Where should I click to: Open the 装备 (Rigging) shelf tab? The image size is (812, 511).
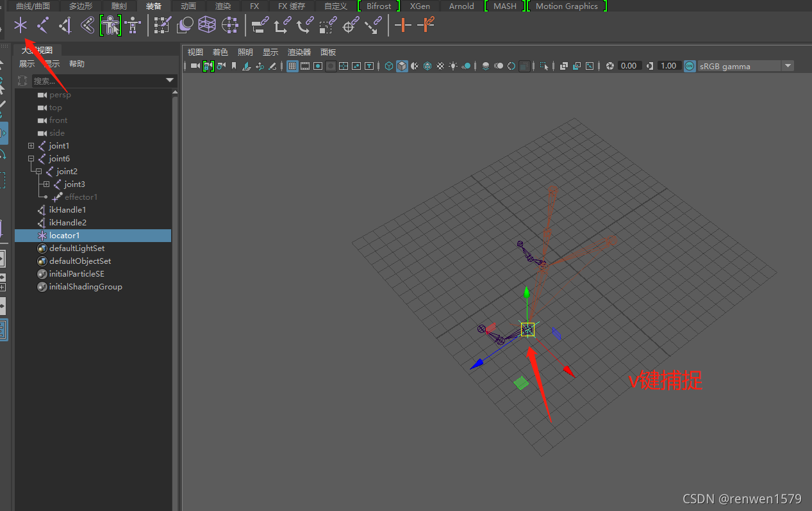(x=154, y=6)
